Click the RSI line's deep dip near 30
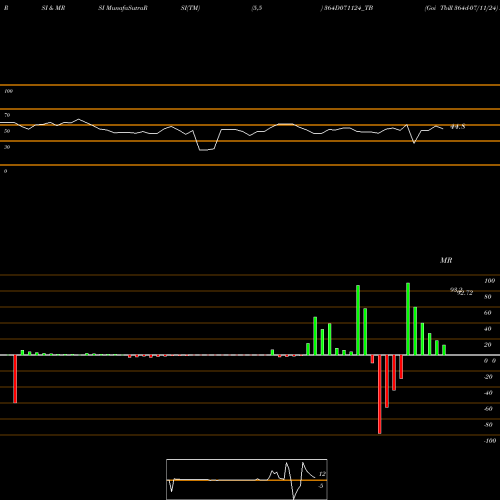The image size is (500, 500). tap(207, 150)
